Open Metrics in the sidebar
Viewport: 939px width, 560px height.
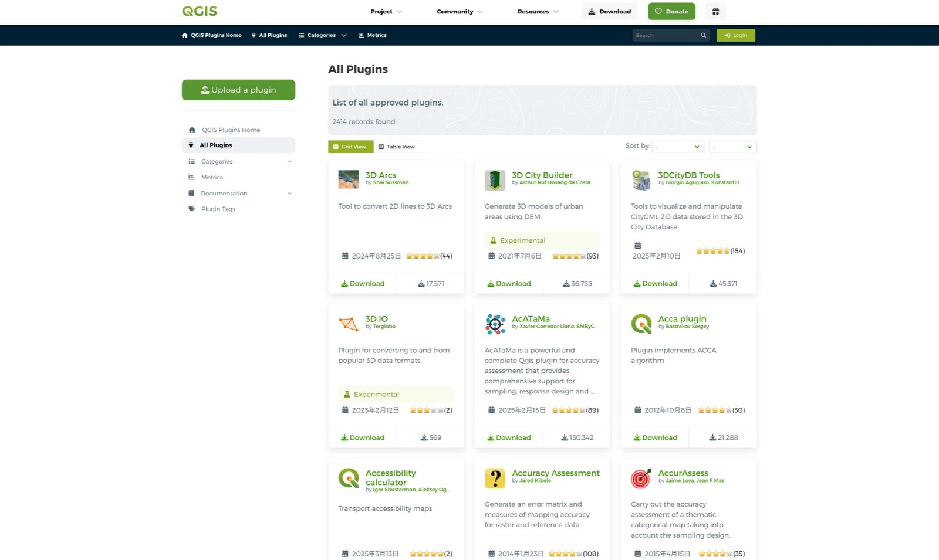[238, 177]
